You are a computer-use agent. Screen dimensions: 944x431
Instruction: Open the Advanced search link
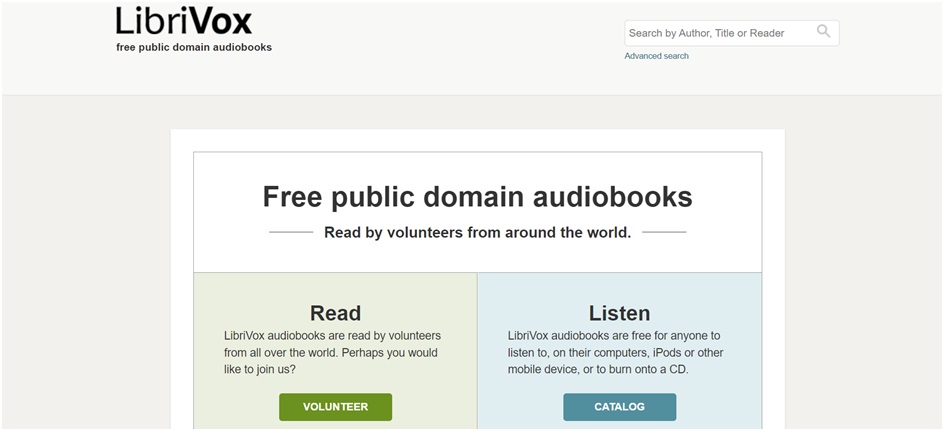click(x=656, y=56)
